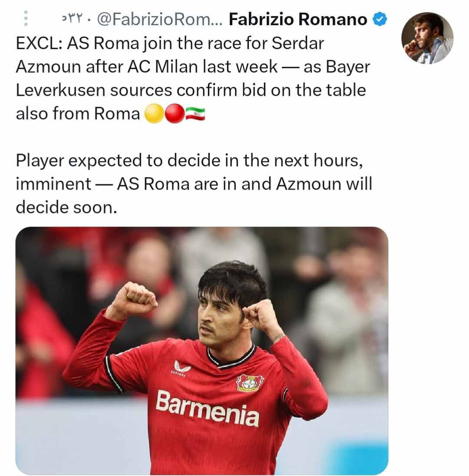Click the red circle emoji
Viewport: 469px width, 476px height.
175,114
